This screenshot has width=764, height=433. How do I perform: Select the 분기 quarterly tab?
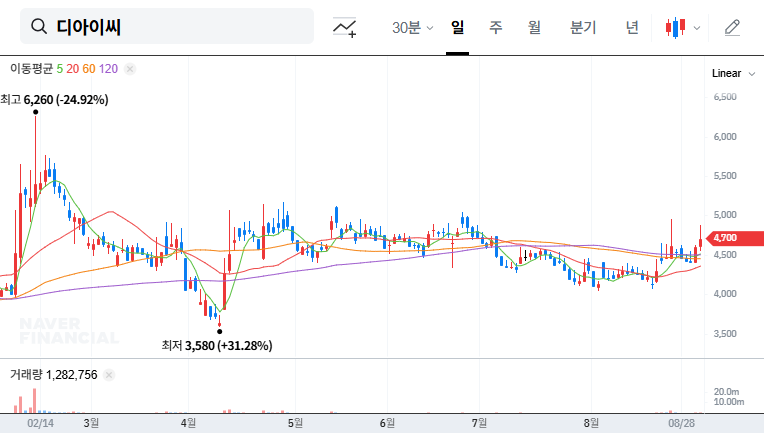[x=582, y=27]
